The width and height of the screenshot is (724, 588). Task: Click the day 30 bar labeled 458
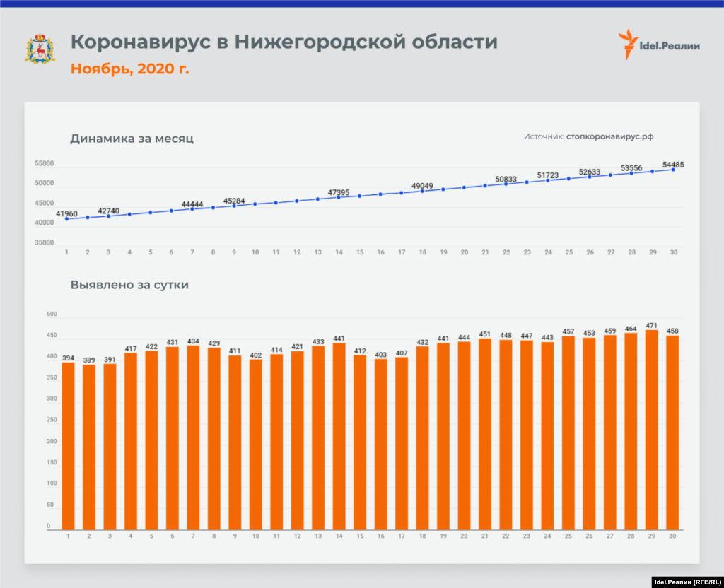672,433
